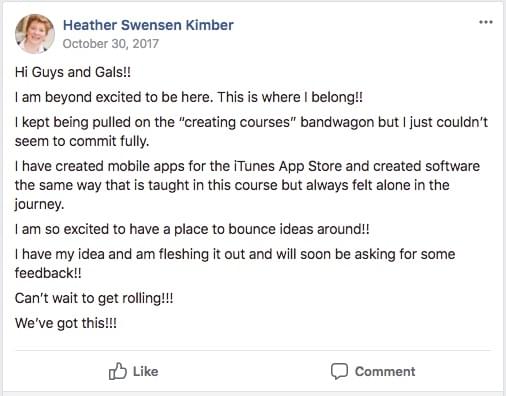Click the "Hi Guys and Gals!!" greeting line
This screenshot has height=396, width=506.
pyautogui.click(x=73, y=72)
